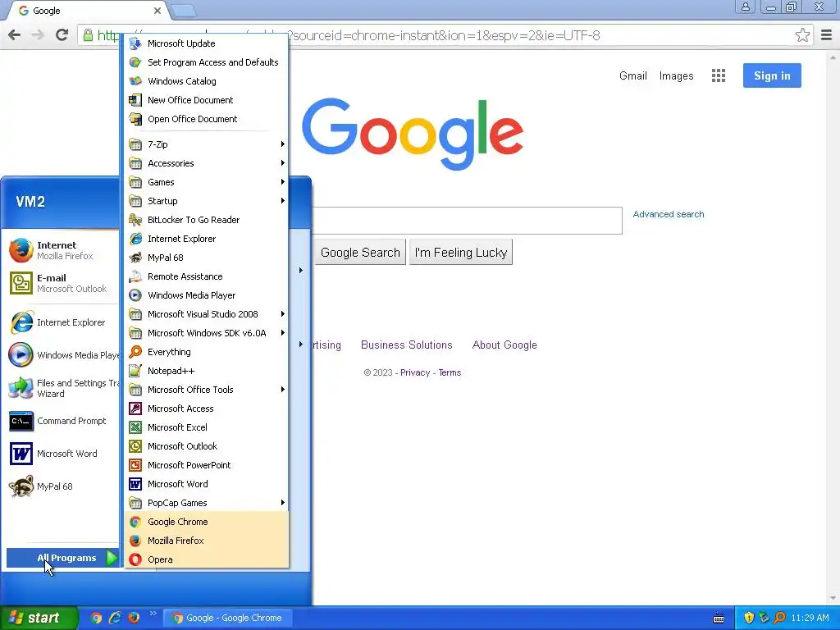Open Command Prompt from Start menu

(x=62, y=421)
